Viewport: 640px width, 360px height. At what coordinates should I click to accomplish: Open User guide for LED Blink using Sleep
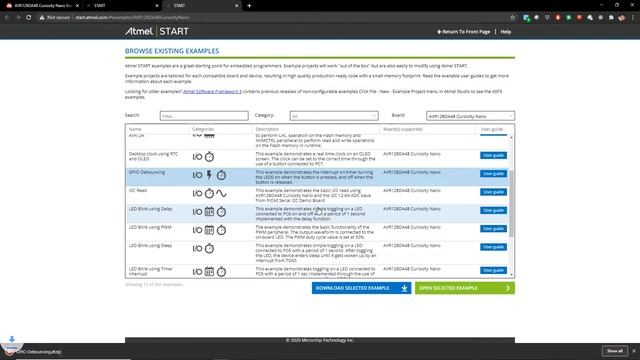click(x=493, y=247)
